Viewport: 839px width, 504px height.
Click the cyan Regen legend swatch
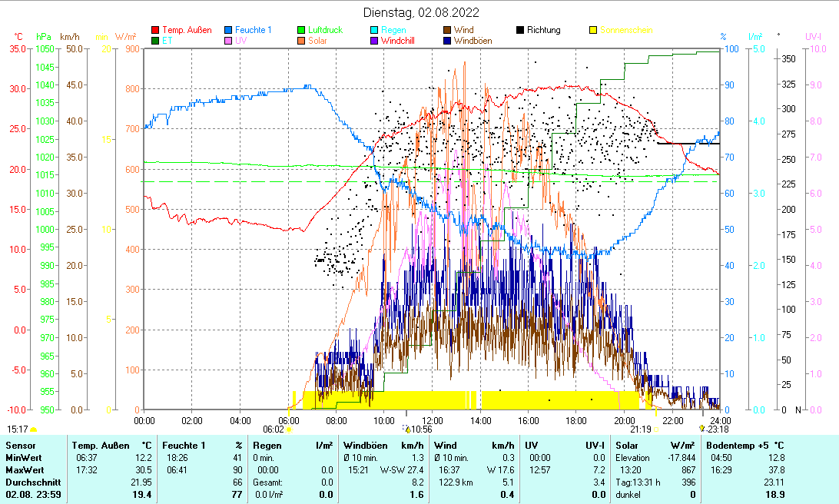pos(374,30)
